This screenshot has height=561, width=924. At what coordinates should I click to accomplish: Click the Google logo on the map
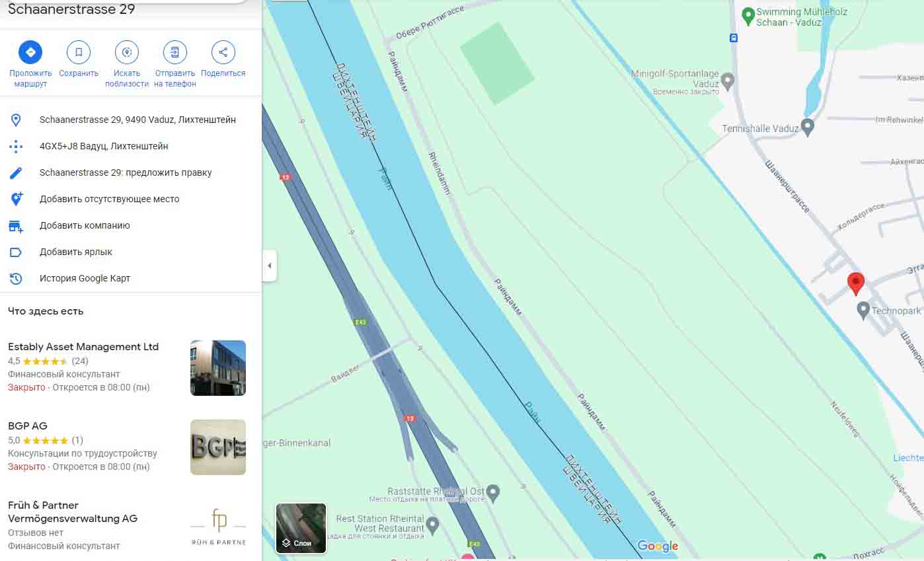(658, 546)
